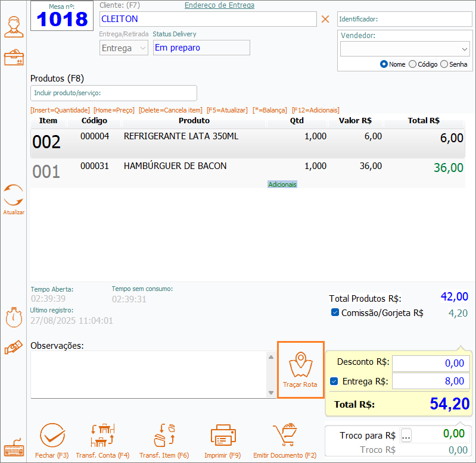476x463 pixels.
Task: Open the Endereço de Entrega link
Action: [x=219, y=5]
